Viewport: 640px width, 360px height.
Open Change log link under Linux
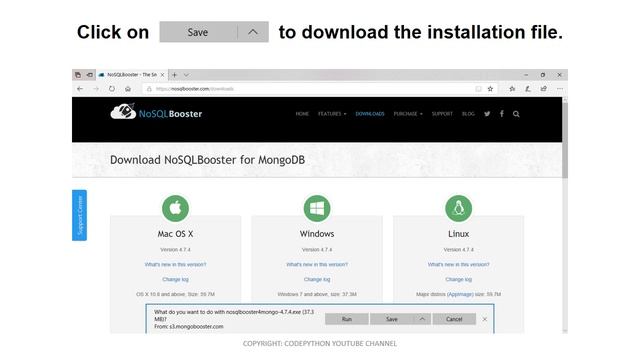[458, 280]
